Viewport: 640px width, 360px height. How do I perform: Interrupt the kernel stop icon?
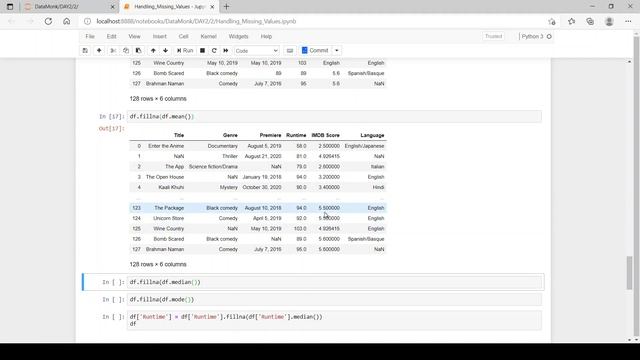pos(202,51)
